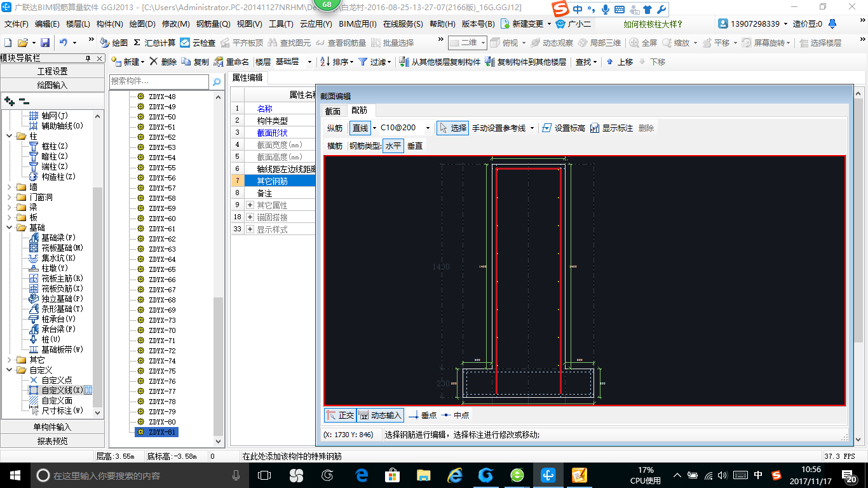Open the 工具(T) menu

pos(281,24)
